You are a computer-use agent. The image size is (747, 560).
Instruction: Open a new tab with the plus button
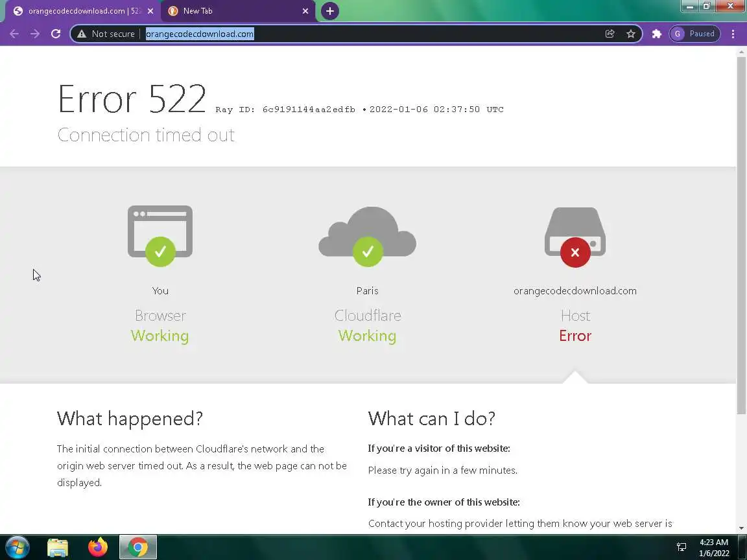[x=329, y=11]
